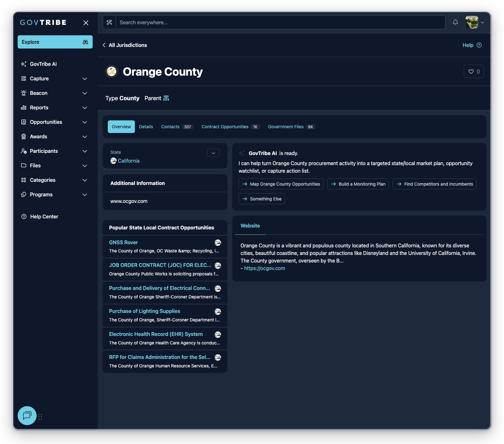This screenshot has height=444, width=504.
Task: Open the Purchase and Delivery of Electrical Conn... opportunity
Action: click(159, 288)
